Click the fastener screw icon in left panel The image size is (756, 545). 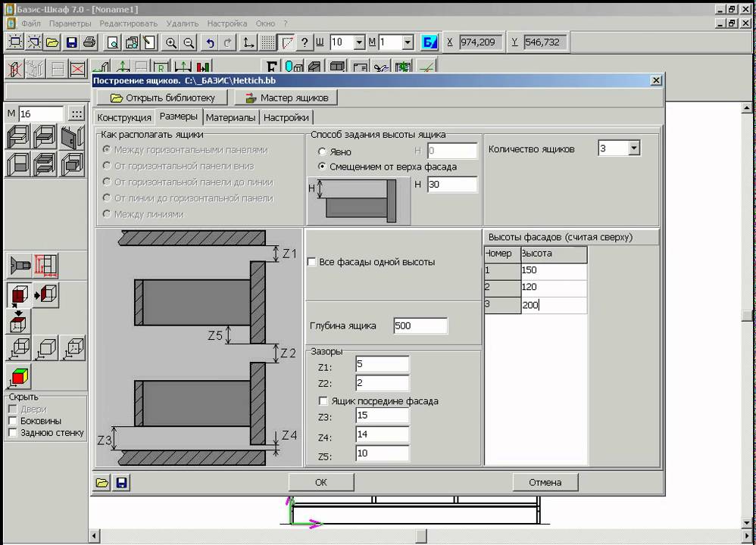[20, 265]
